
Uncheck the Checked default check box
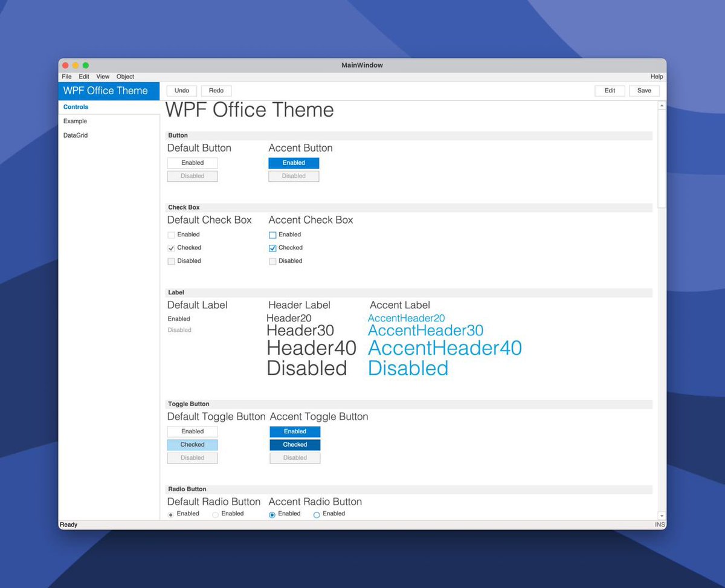tap(171, 248)
